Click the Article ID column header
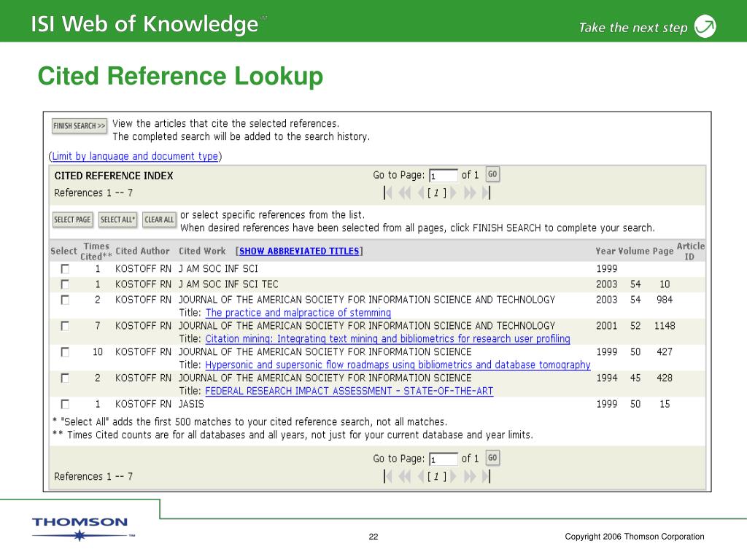The image size is (747, 560). (690, 251)
